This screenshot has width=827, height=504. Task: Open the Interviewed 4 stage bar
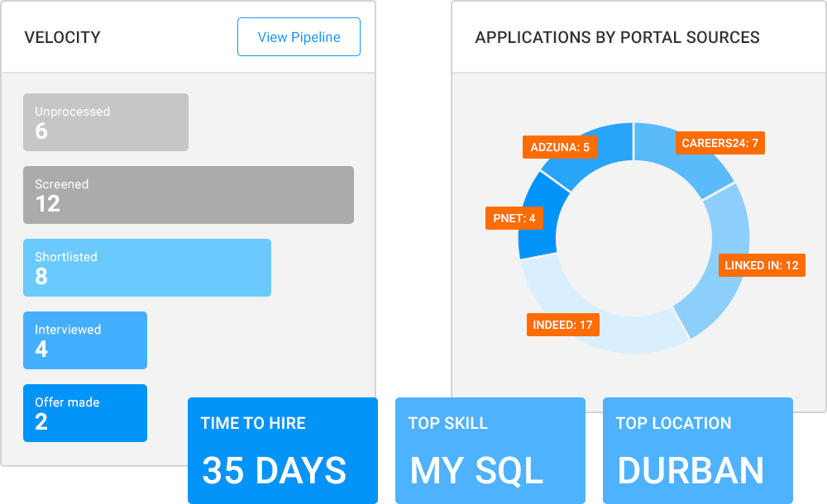point(85,340)
